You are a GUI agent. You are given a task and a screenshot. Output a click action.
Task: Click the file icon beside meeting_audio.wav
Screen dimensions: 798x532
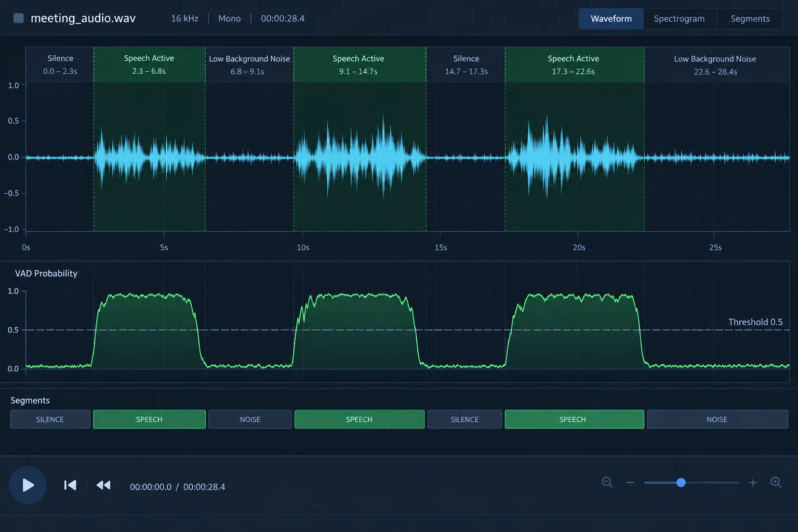(x=19, y=18)
